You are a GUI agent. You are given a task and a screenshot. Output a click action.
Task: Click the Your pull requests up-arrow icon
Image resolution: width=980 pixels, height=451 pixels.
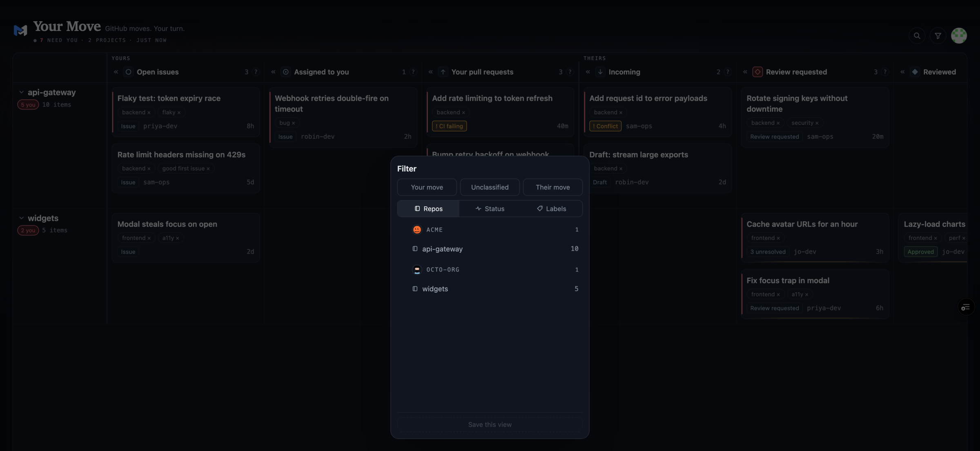443,72
